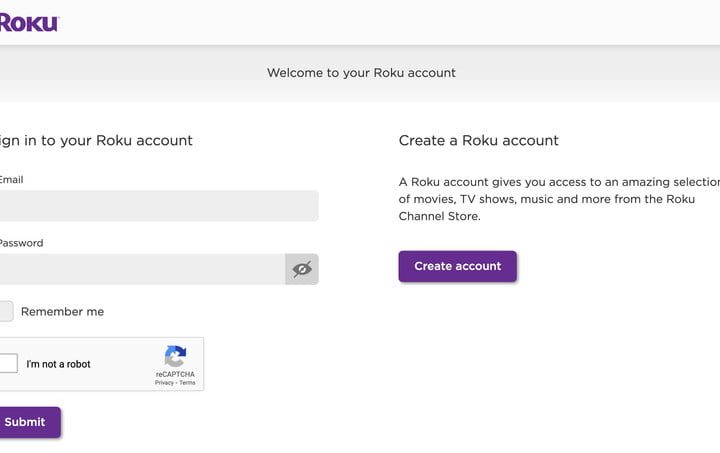Click the reCAPTCHA logo icon
720x453 pixels.
pyautogui.click(x=175, y=357)
